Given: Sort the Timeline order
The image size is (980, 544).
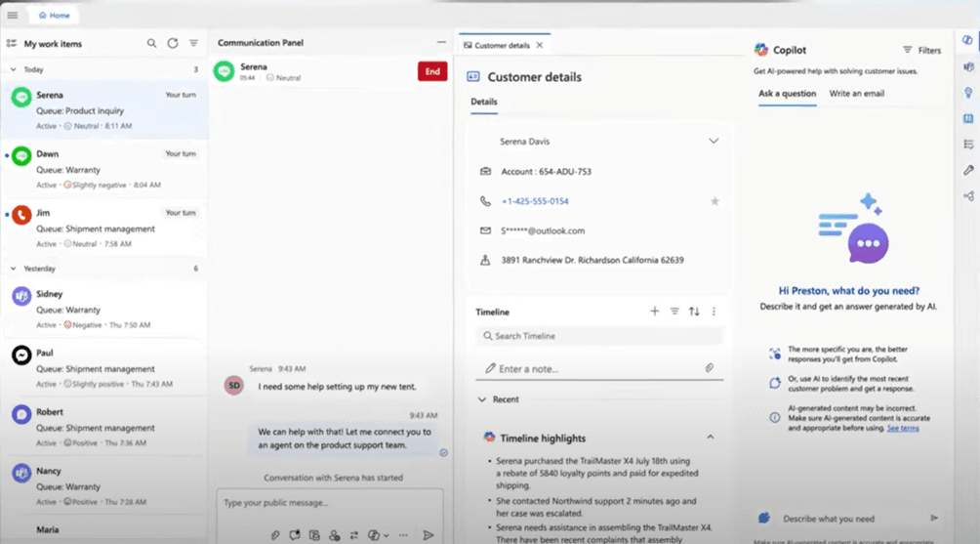Looking at the screenshot, I should tap(694, 312).
